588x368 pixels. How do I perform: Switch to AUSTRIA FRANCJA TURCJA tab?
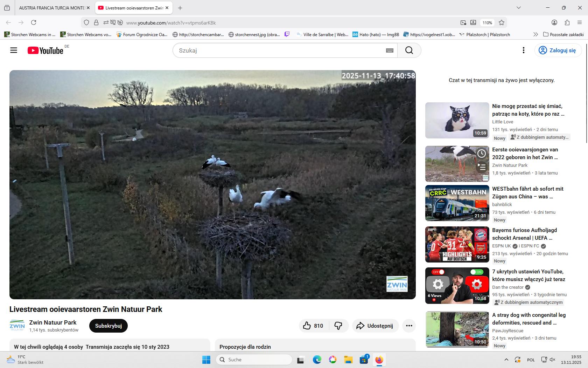coord(52,8)
